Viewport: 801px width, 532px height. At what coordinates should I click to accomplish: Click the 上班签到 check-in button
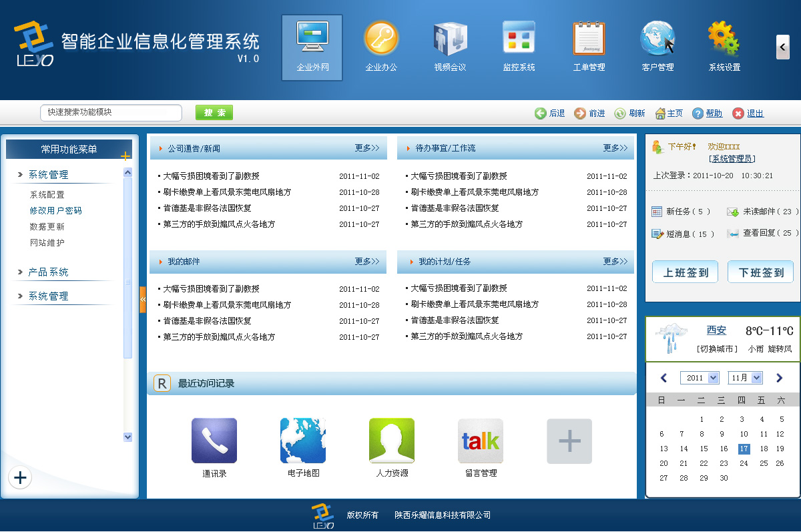[x=686, y=272]
